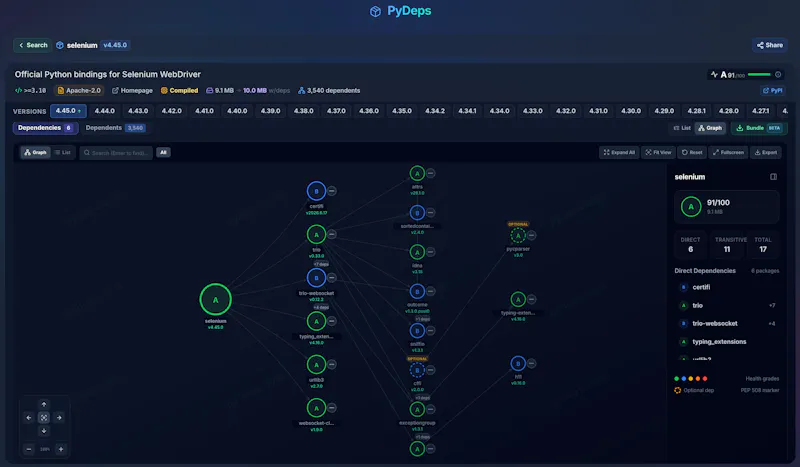800x467 pixels.
Task: Toggle the All filter chip
Action: click(x=163, y=152)
